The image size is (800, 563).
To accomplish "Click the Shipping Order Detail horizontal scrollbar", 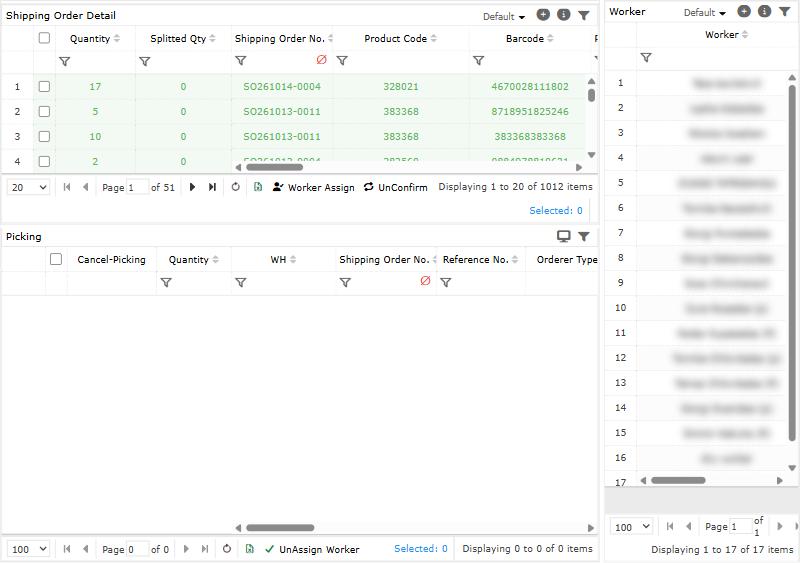I will click(275, 167).
